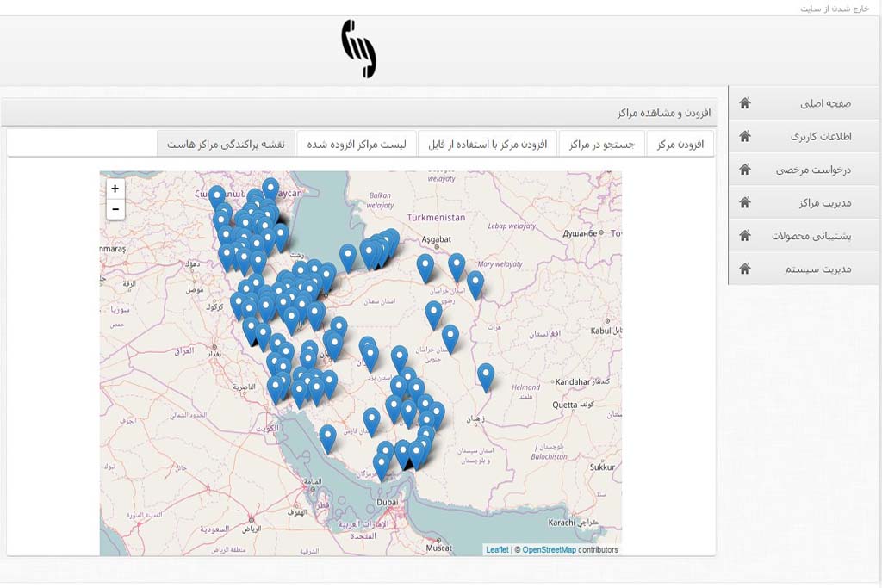The width and height of the screenshot is (882, 588).
Task: Click the home icon beside مدیریت مراکز
Action: pos(745,202)
